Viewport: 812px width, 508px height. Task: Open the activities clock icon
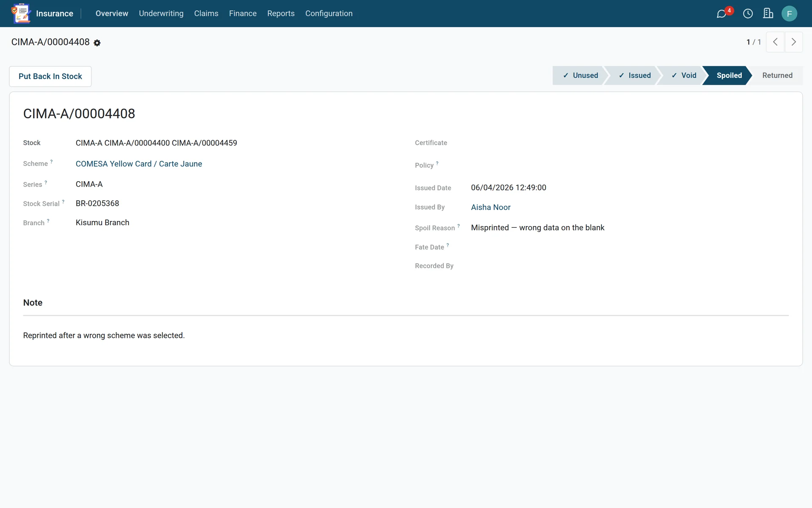point(748,14)
